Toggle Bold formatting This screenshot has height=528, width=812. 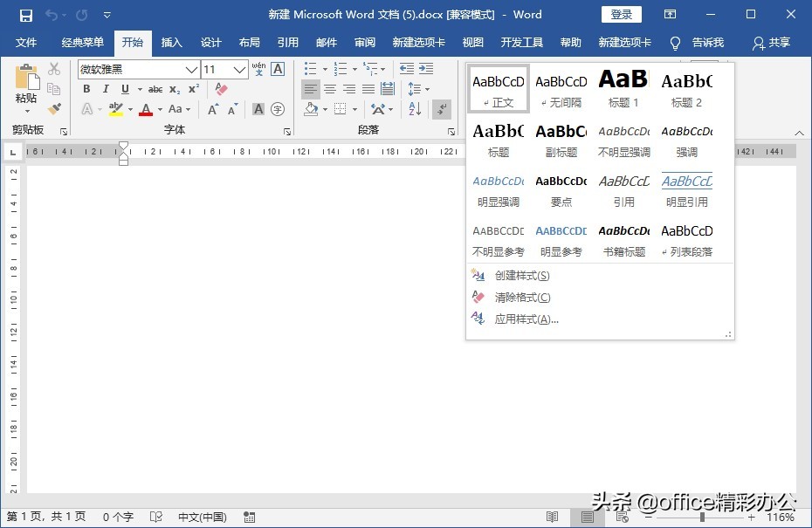86,89
